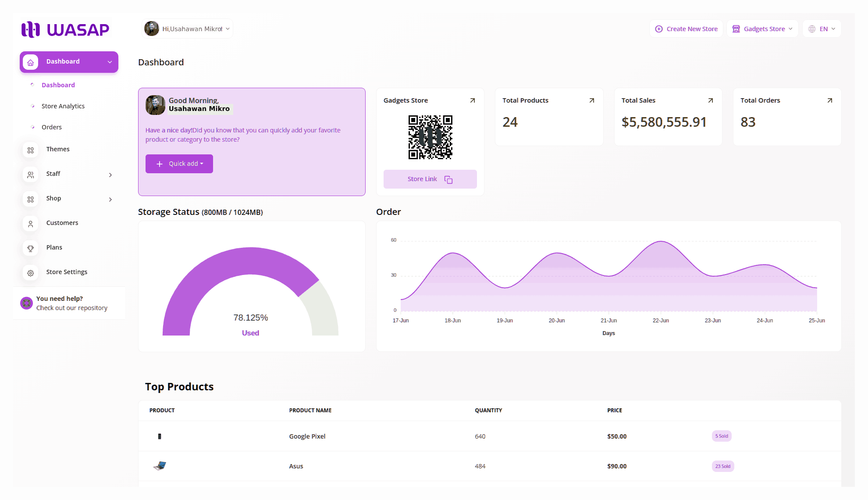Go to Orders submenu item

pyautogui.click(x=51, y=127)
